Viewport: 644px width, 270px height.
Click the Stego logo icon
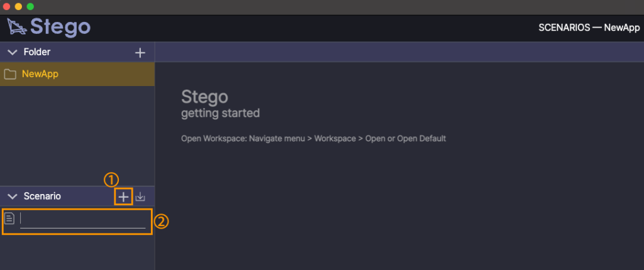pyautogui.click(x=17, y=27)
